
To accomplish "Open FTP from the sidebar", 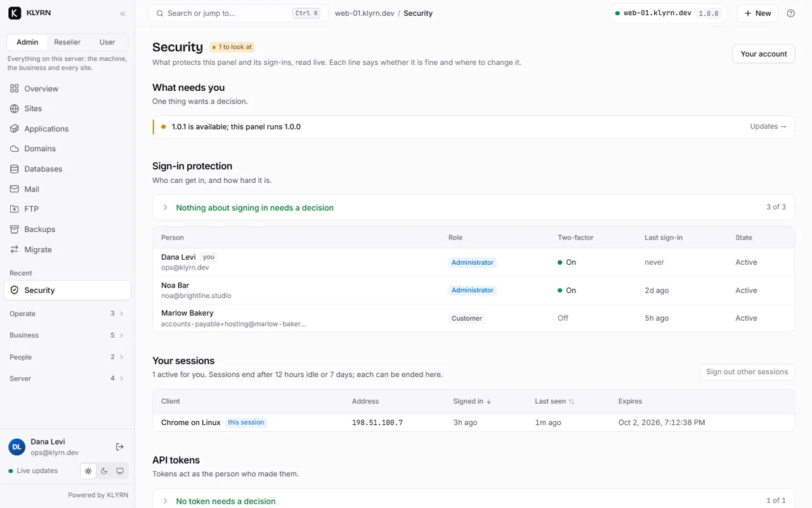I will [x=67, y=209].
